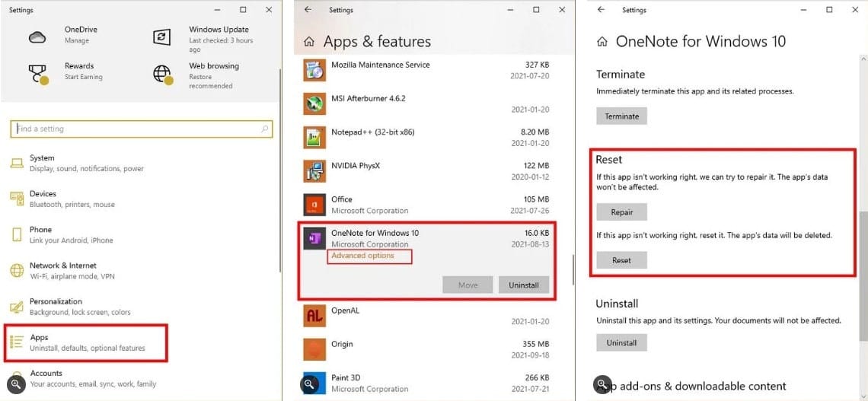
Task: Select MSI Afterburner 4.6.2 entry
Action: 427,103
